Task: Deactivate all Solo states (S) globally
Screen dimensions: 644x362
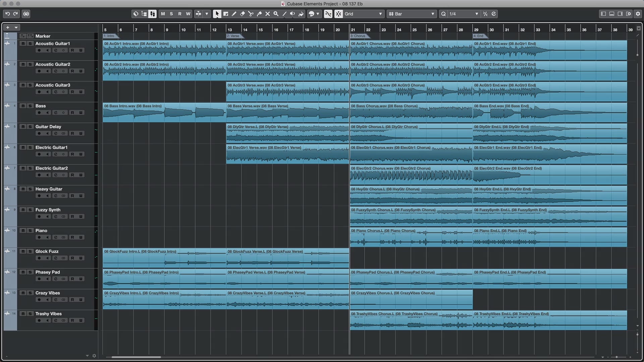Action: coord(171,14)
